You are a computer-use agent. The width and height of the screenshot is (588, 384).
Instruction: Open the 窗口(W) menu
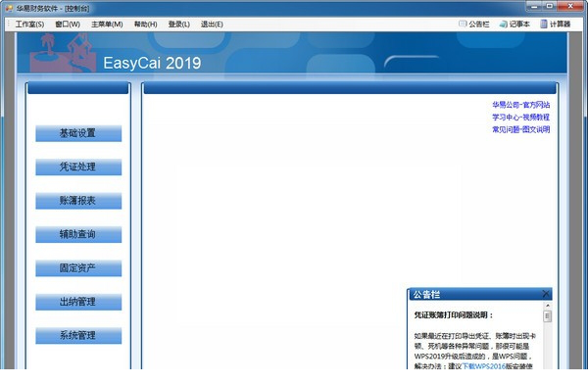coord(68,24)
